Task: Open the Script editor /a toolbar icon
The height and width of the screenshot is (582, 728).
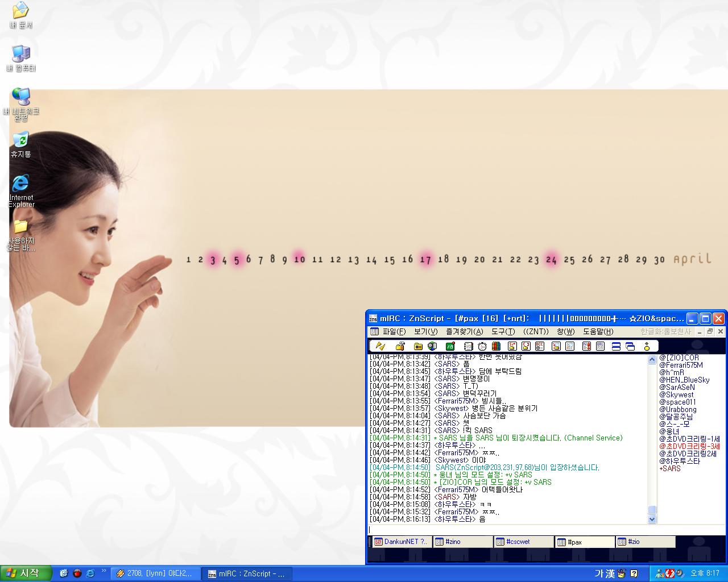Action: (450, 346)
